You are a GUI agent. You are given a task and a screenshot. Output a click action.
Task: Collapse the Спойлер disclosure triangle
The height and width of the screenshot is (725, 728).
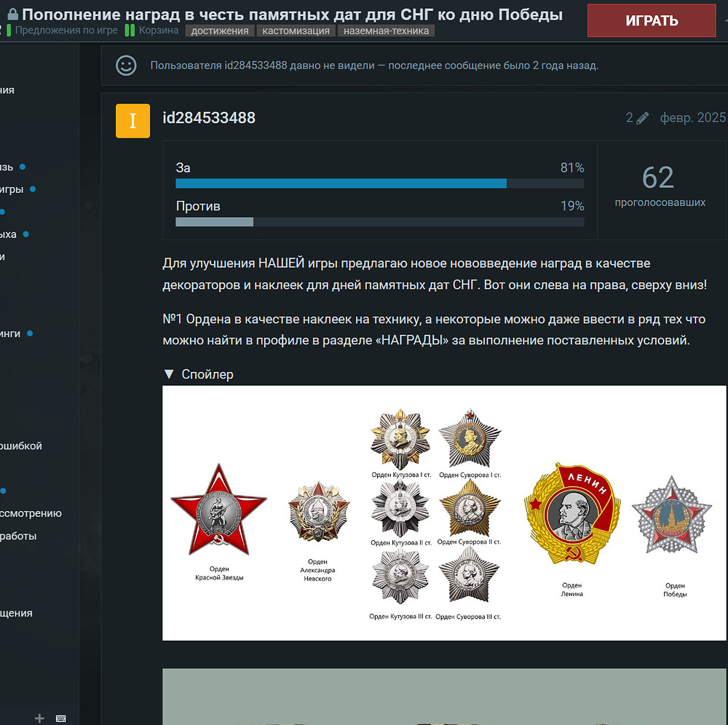169,374
